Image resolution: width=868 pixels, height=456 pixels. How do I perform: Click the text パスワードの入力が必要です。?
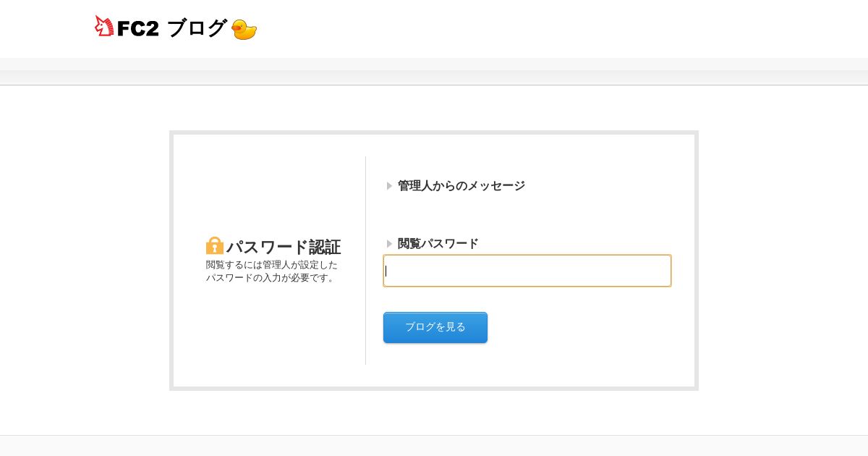(x=271, y=278)
